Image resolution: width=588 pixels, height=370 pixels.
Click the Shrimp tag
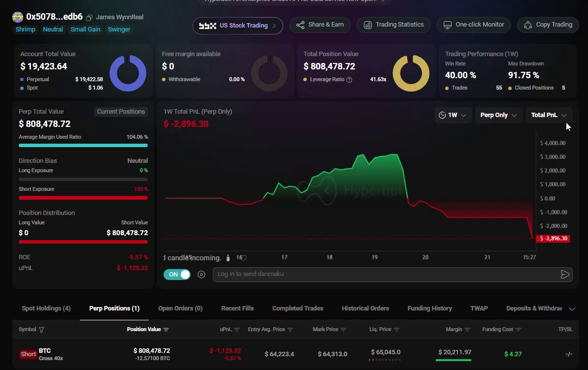click(26, 30)
